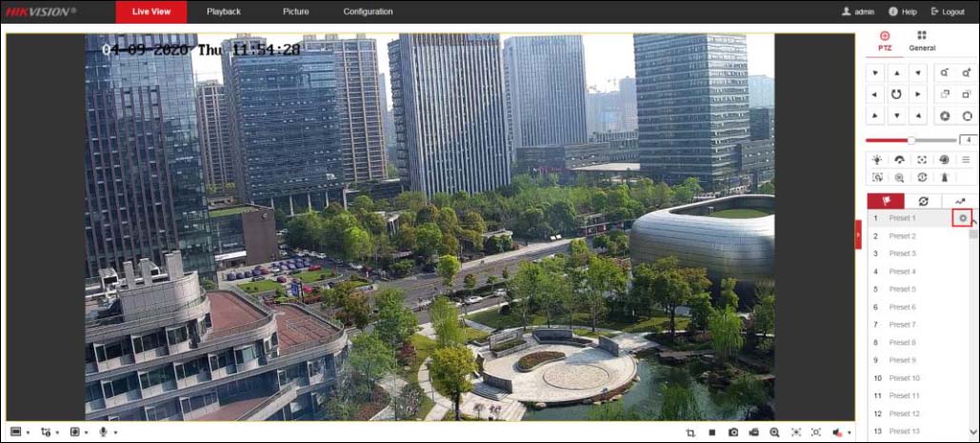The width and height of the screenshot is (980, 443).
Task: Switch to the Pattern tab
Action: click(x=959, y=201)
